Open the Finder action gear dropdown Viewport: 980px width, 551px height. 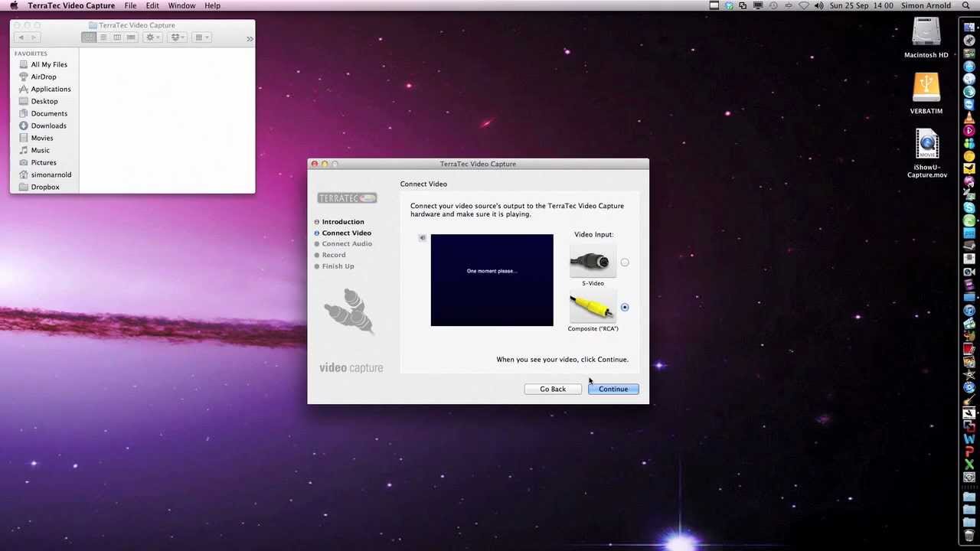coord(152,37)
